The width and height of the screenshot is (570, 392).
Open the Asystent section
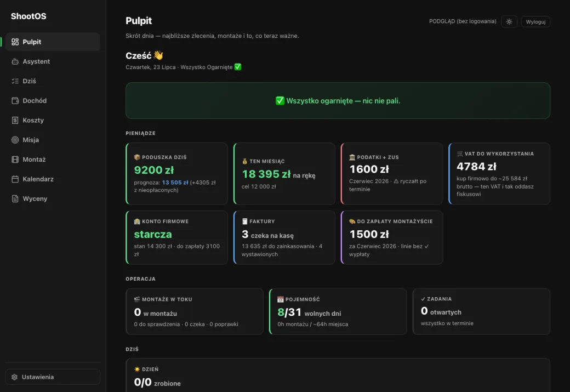coord(53,61)
